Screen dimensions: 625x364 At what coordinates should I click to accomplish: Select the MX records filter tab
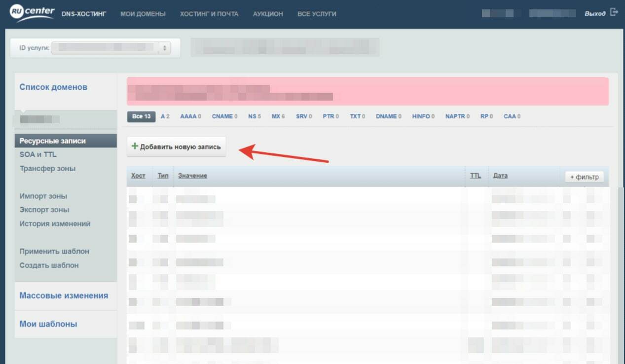pos(278,116)
